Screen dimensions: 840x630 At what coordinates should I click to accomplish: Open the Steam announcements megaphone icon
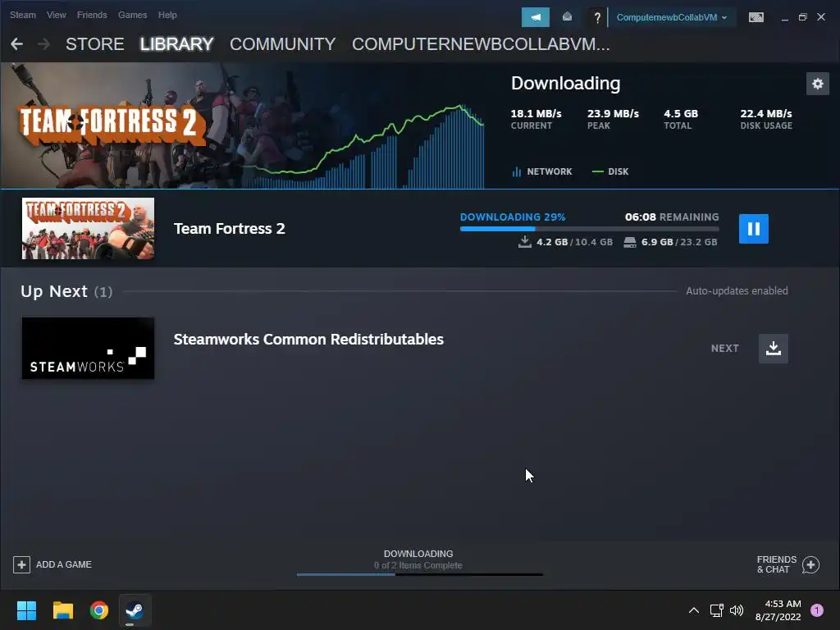coord(535,17)
